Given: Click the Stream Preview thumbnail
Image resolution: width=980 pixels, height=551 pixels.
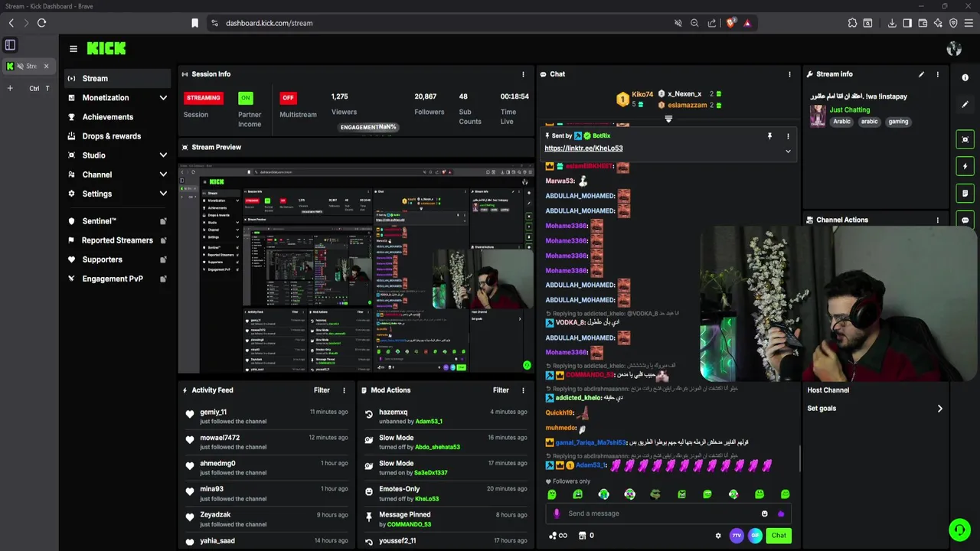Looking at the screenshot, I should [x=356, y=268].
